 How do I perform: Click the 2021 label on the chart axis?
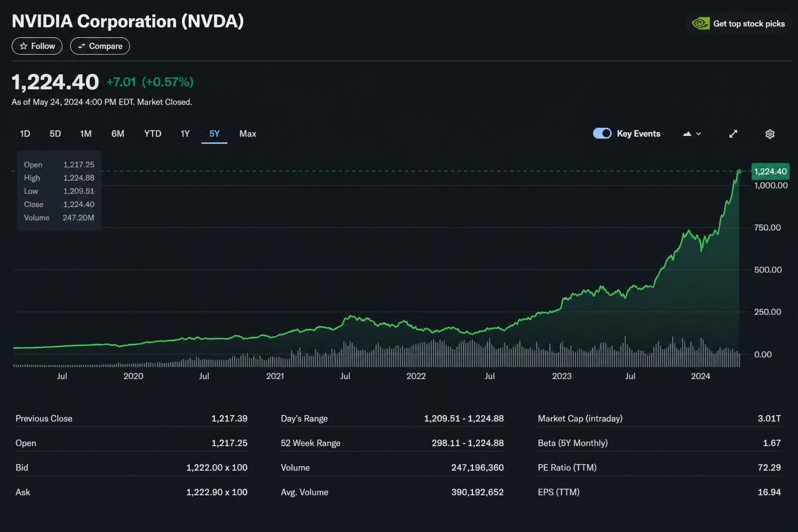[x=275, y=376]
